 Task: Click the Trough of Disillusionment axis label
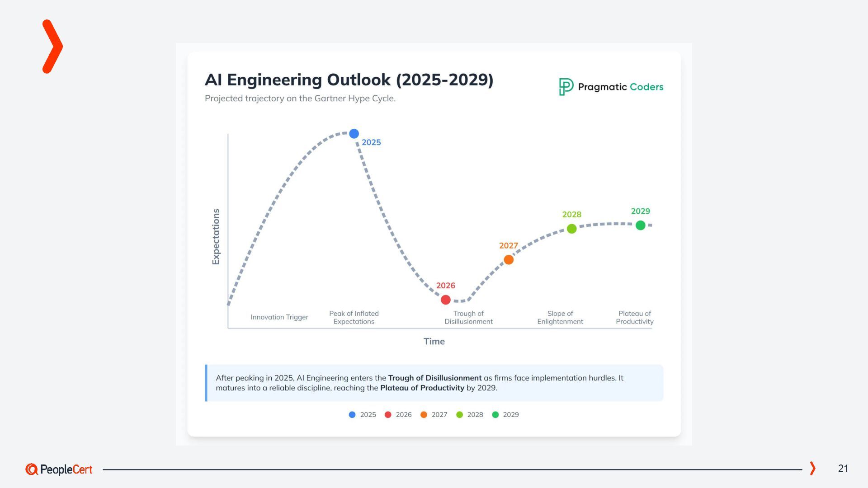point(468,317)
